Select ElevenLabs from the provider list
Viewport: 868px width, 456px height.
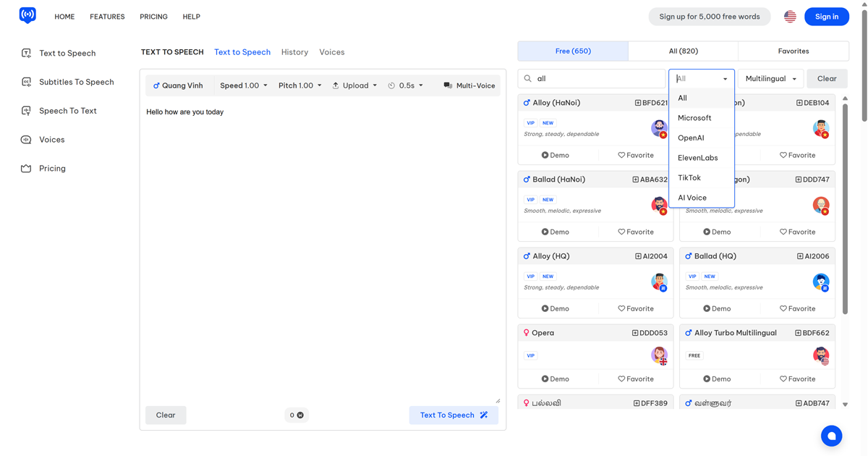[x=697, y=158]
